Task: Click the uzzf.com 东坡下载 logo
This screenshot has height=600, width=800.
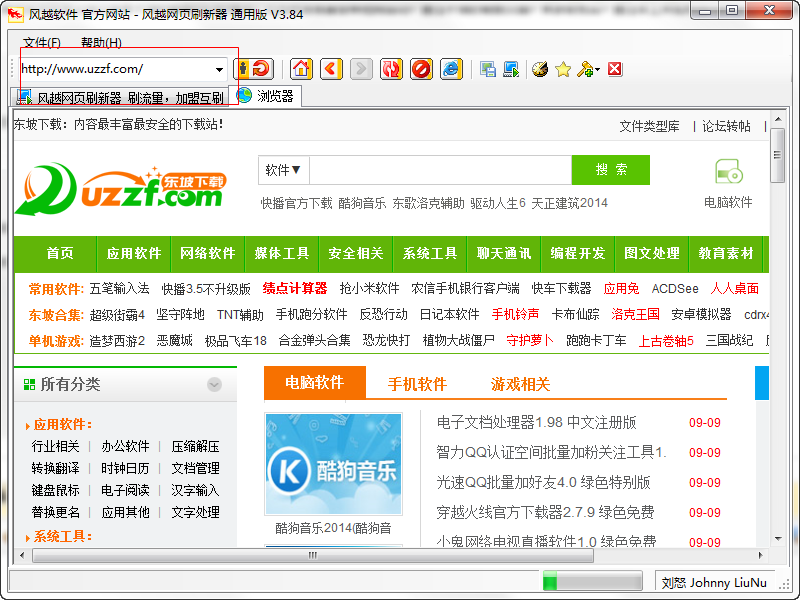Action: pos(121,189)
